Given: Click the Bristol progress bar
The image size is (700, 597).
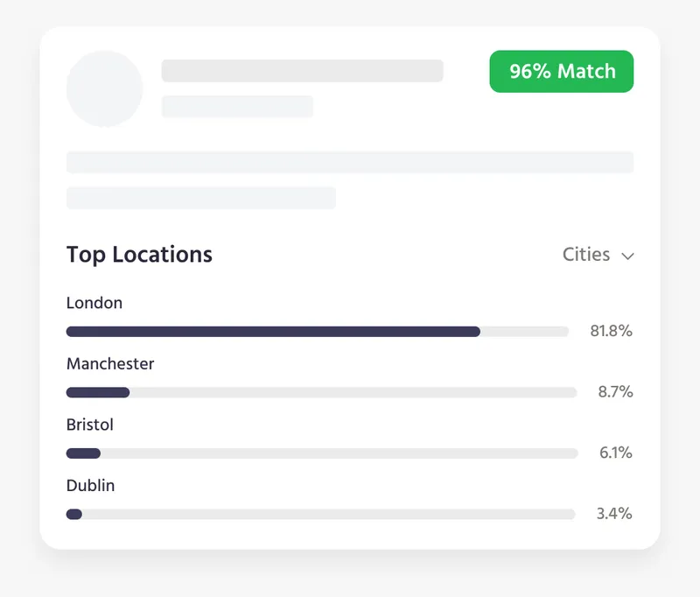Looking at the screenshot, I should click(322, 453).
